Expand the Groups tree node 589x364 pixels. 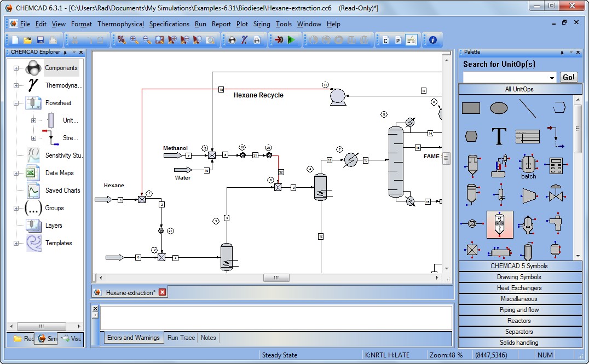[16, 208]
